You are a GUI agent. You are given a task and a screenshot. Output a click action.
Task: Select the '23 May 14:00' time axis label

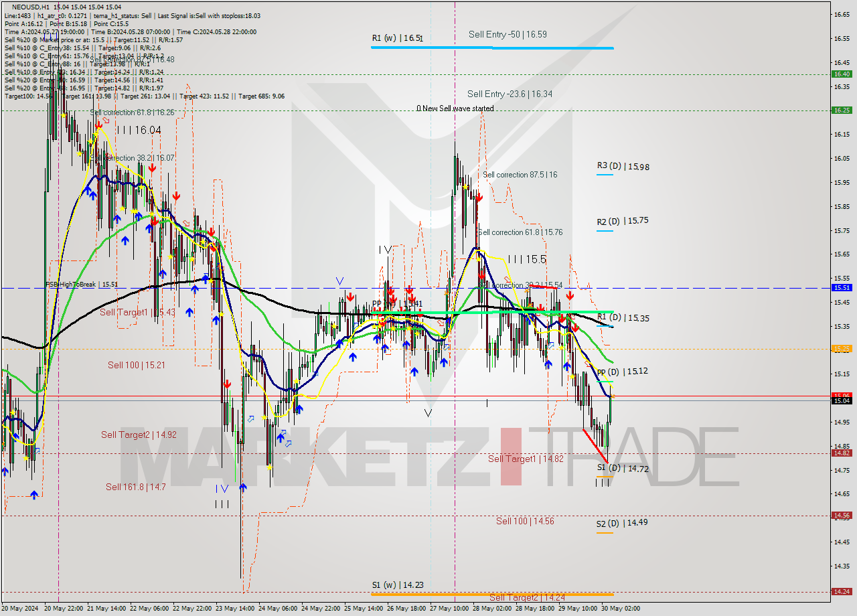click(234, 609)
